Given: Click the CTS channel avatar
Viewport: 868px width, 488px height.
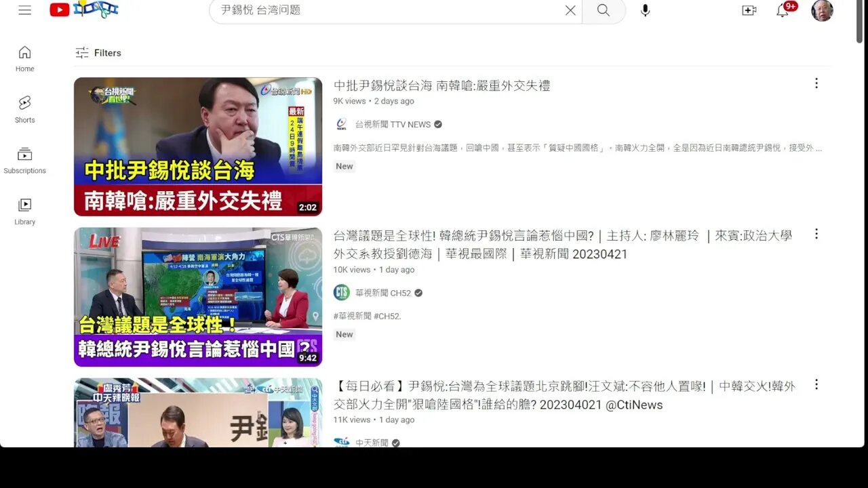Looking at the screenshot, I should pyautogui.click(x=341, y=293).
